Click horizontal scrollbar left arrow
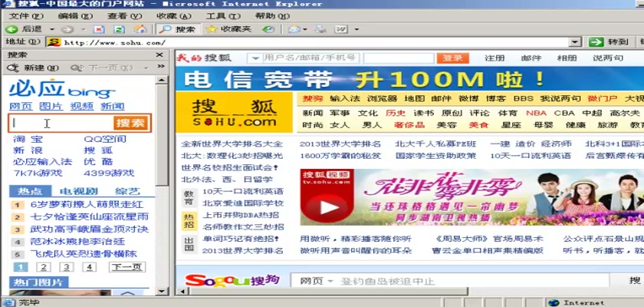 point(181,292)
